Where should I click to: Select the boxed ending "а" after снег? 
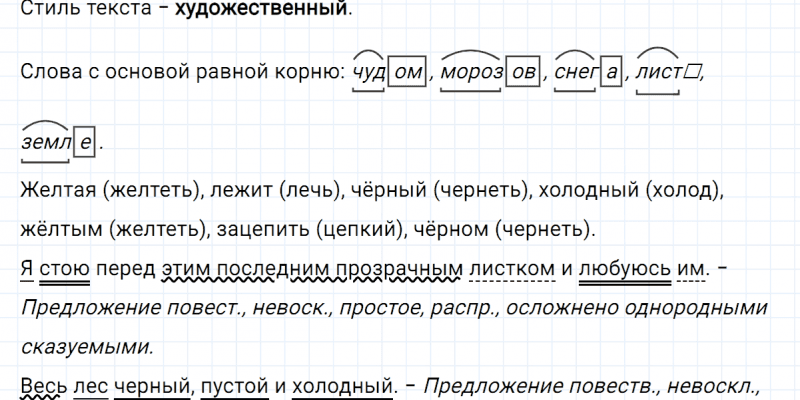click(x=610, y=73)
